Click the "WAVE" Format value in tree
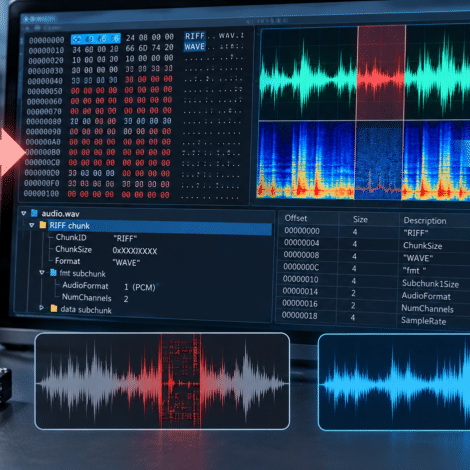Screen dimensions: 470x470 pos(126,263)
